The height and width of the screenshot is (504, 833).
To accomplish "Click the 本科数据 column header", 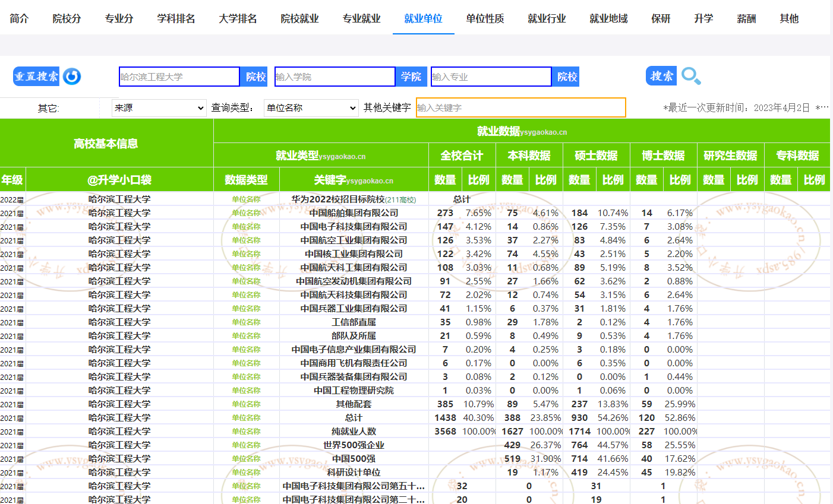I will click(529, 156).
